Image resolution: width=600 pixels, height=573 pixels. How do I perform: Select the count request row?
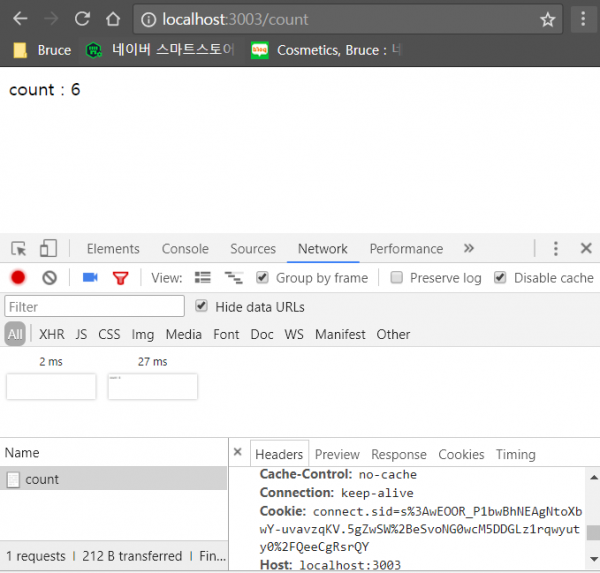(x=42, y=479)
